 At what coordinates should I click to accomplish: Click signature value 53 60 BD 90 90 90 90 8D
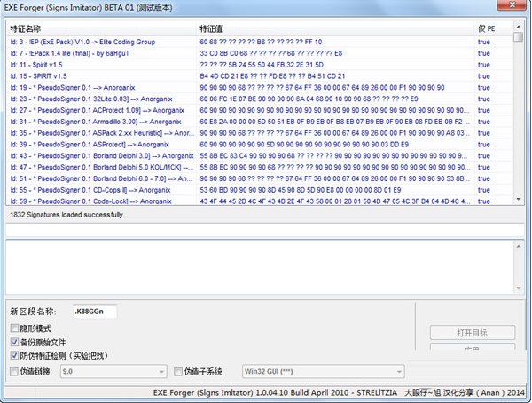301,190
